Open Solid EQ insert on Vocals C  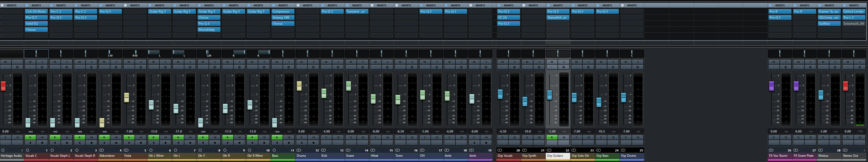tap(36, 24)
